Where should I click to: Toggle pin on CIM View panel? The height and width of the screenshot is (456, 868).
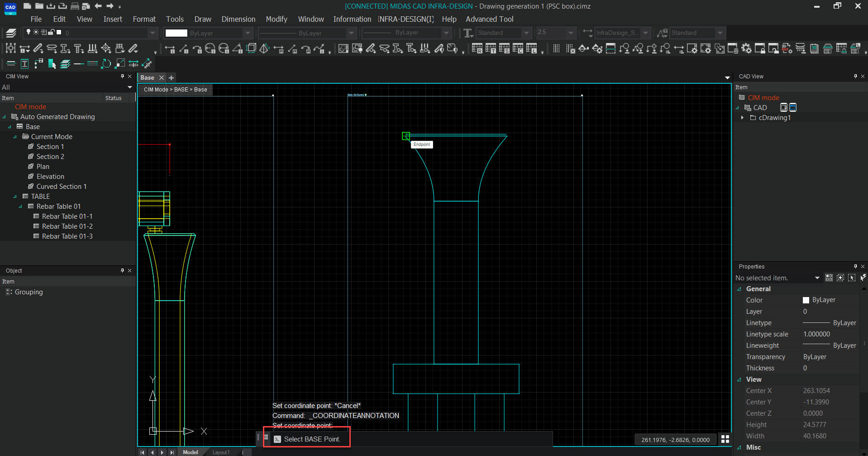pyautogui.click(x=122, y=76)
